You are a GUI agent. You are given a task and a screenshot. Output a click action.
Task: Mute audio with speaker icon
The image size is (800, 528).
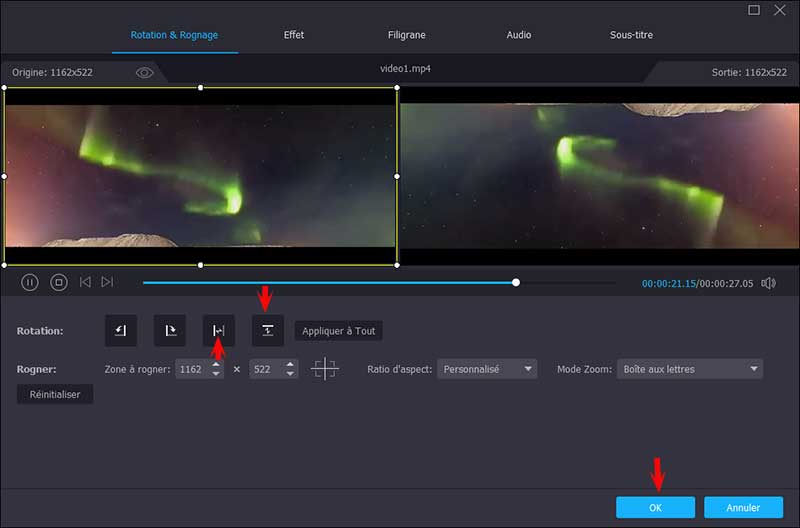pyautogui.click(x=768, y=283)
